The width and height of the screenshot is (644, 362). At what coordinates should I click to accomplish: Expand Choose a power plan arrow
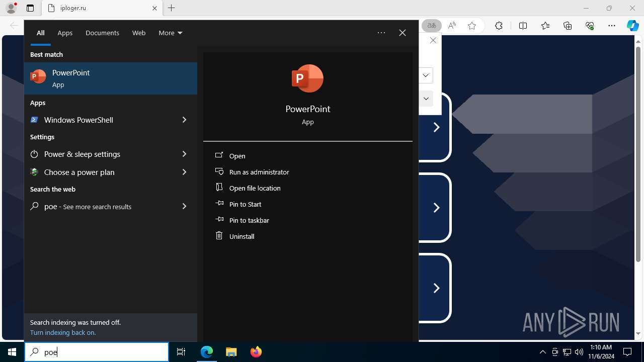coord(184,172)
